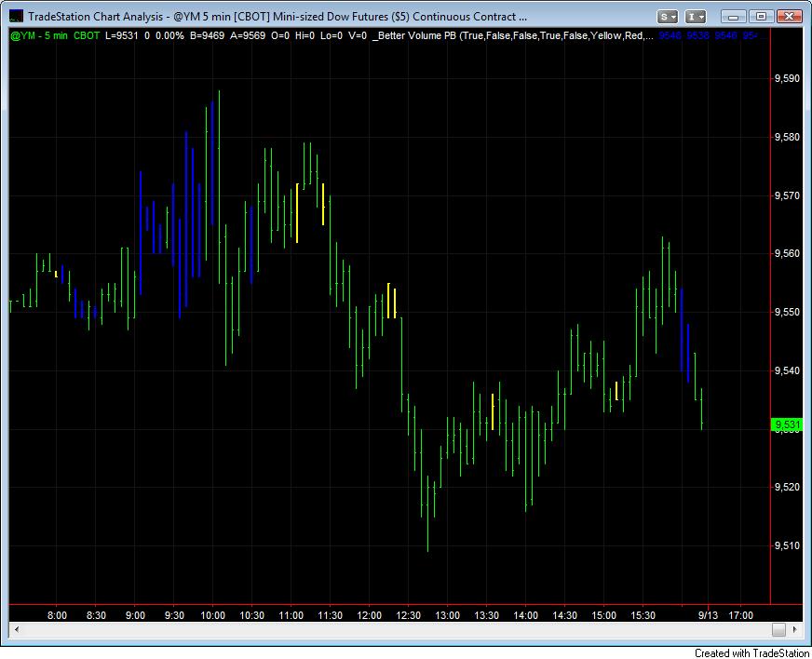Click the 8:00 time axis label

[x=57, y=615]
